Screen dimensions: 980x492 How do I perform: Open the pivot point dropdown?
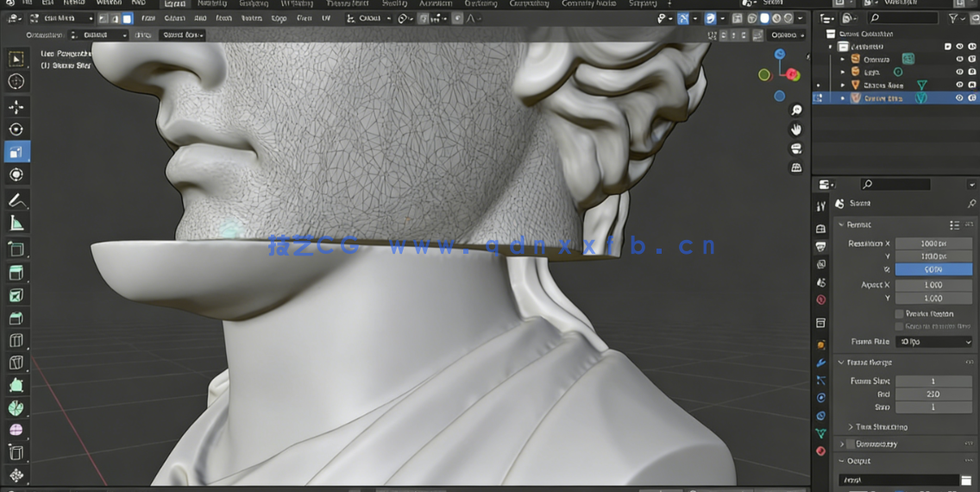[404, 19]
